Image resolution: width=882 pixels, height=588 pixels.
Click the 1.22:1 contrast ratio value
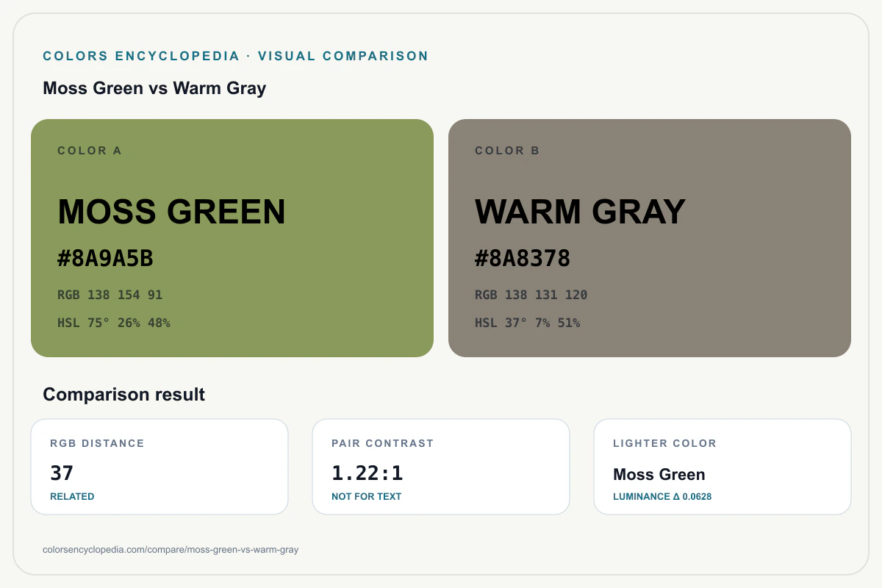point(367,473)
